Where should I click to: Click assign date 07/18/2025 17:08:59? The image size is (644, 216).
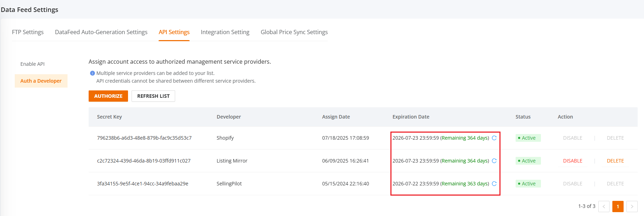(x=345, y=138)
